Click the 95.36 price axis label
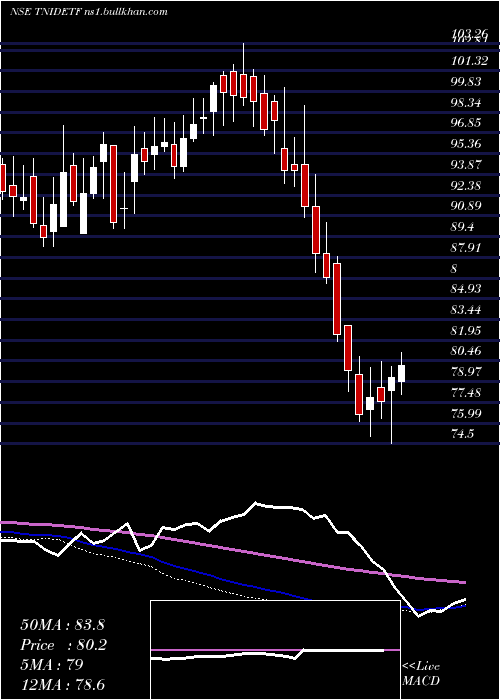This screenshot has width=500, height=700. 466,144
